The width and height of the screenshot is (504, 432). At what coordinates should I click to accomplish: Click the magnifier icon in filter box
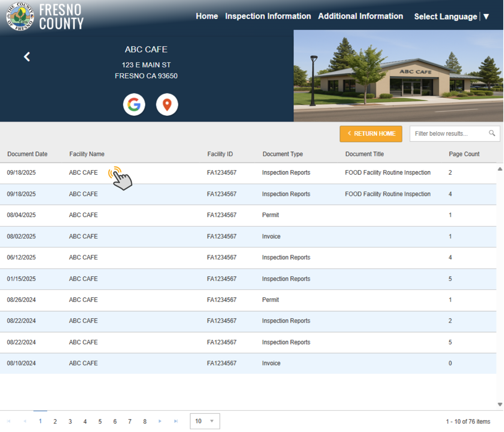(x=492, y=133)
